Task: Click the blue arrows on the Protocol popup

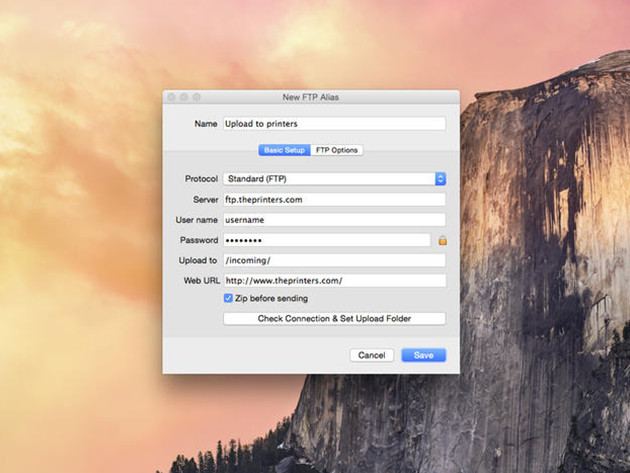Action: 440,179
